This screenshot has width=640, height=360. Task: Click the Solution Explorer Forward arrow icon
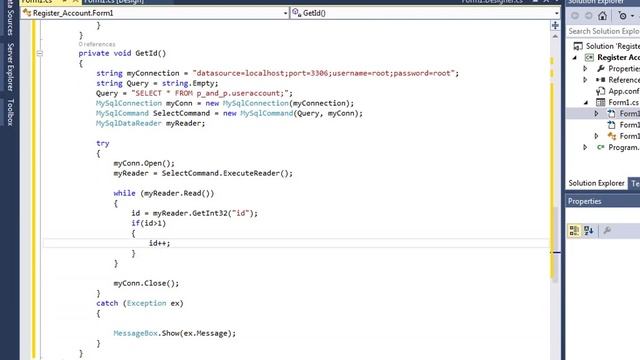coord(589,16)
